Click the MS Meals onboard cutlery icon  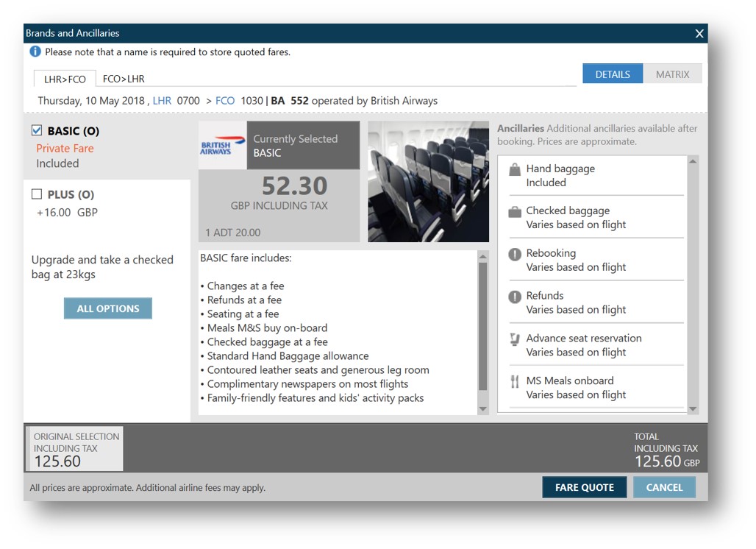pos(515,382)
